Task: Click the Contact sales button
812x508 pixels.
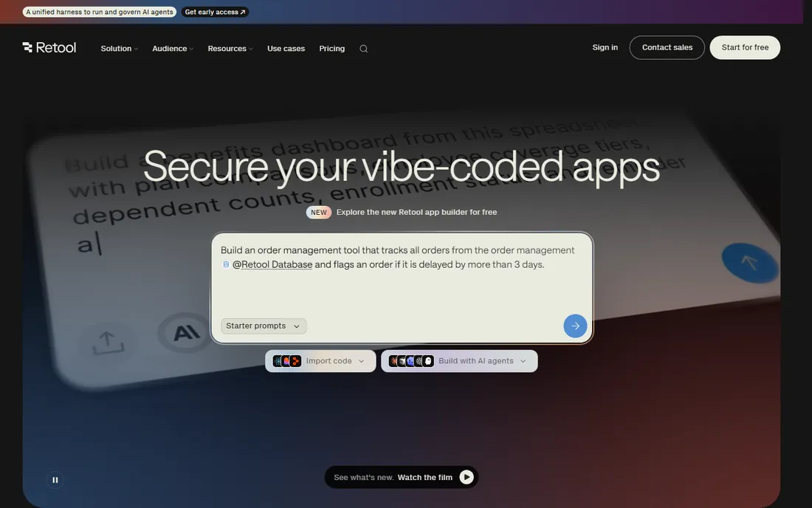Action: point(667,47)
